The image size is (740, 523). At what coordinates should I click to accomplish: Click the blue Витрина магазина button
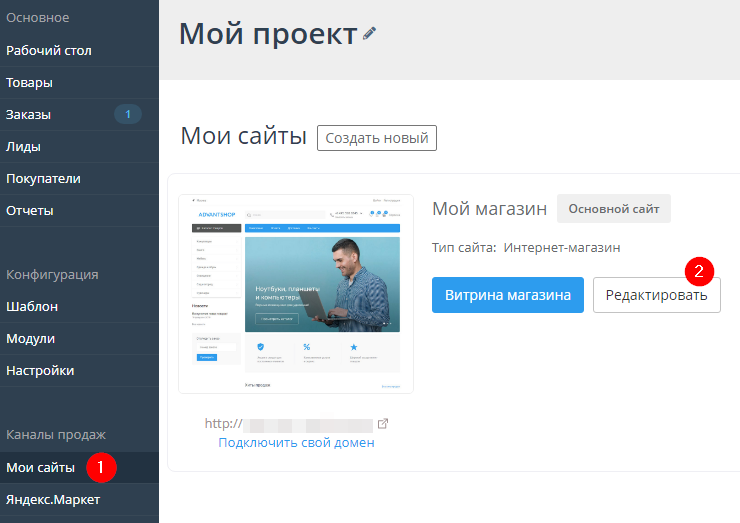pos(507,295)
